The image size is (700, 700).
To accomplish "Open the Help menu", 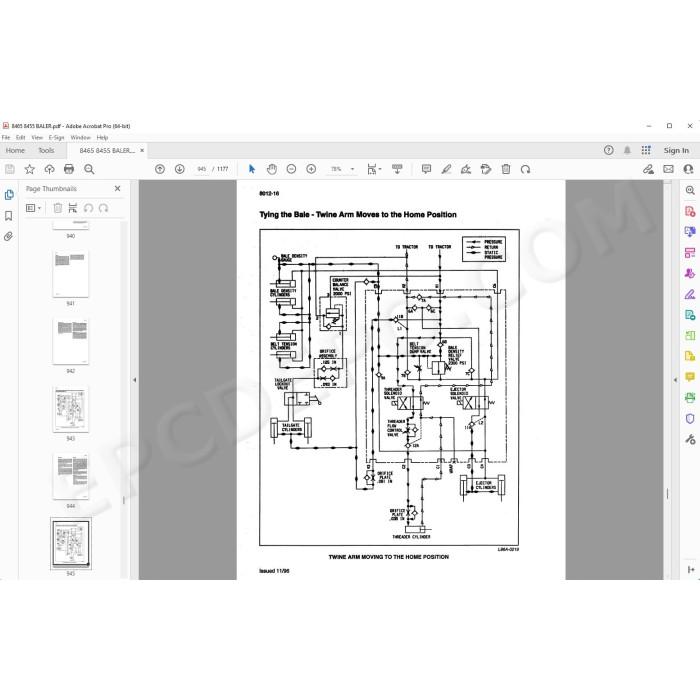I will (x=102, y=138).
